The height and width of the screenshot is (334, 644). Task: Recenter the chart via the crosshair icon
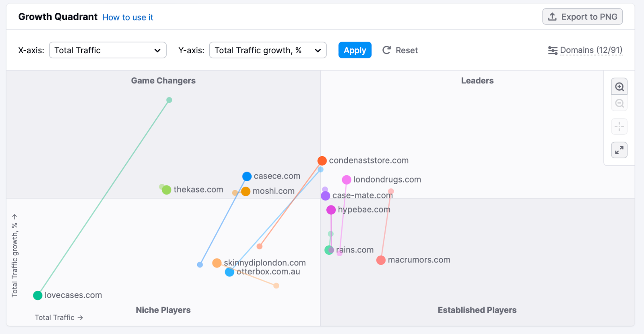tap(619, 126)
